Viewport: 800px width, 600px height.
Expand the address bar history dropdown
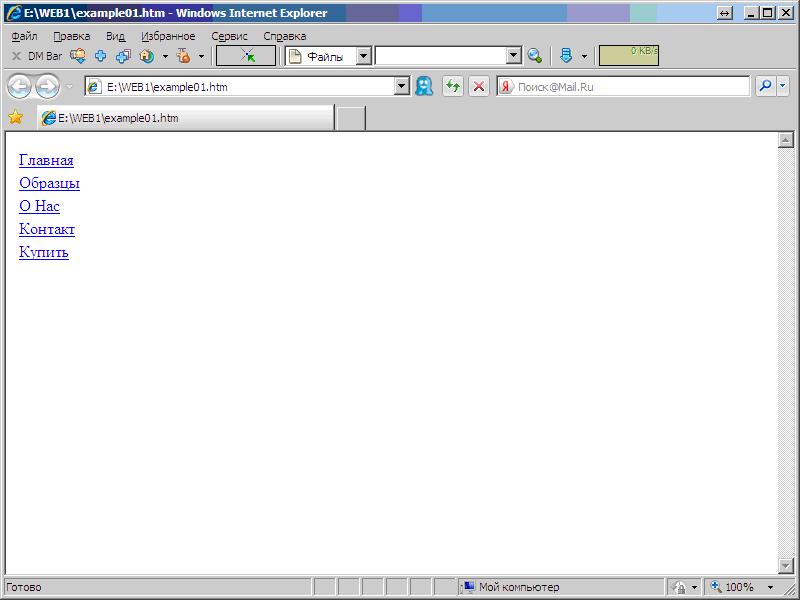[x=402, y=87]
